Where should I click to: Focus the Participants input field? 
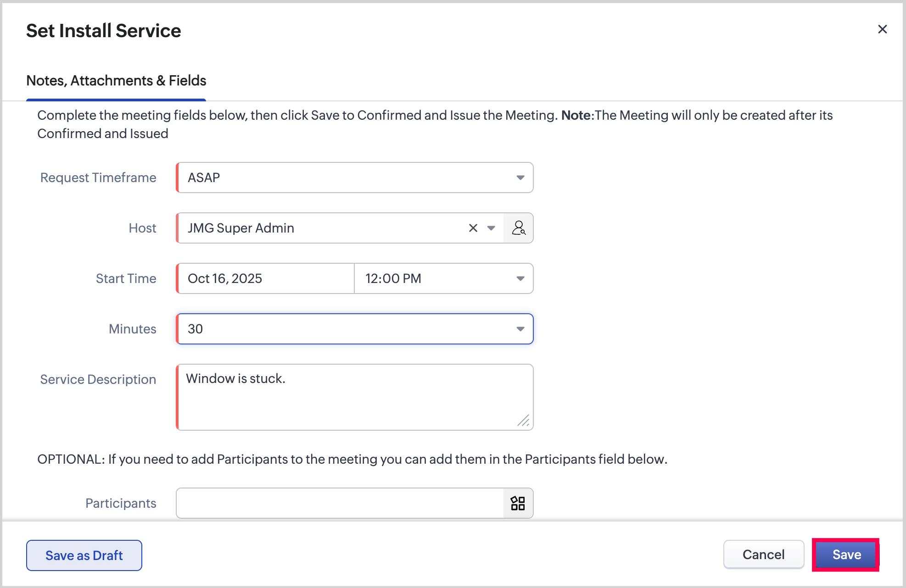point(340,503)
